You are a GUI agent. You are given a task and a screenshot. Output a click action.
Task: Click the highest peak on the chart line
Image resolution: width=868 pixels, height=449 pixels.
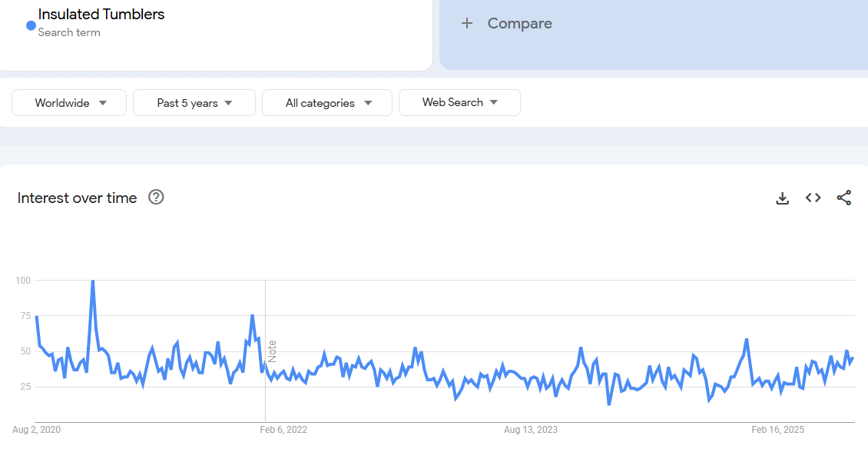tap(93, 281)
